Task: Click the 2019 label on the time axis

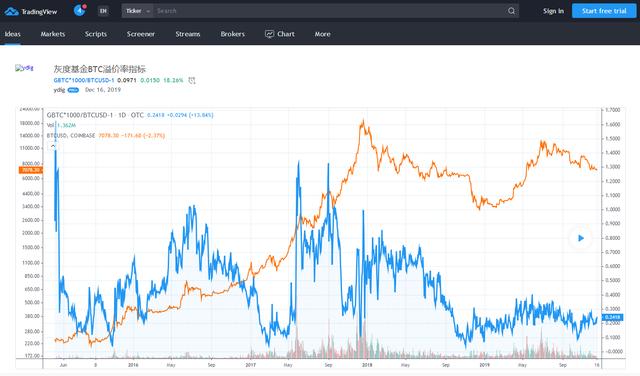Action: 484,365
